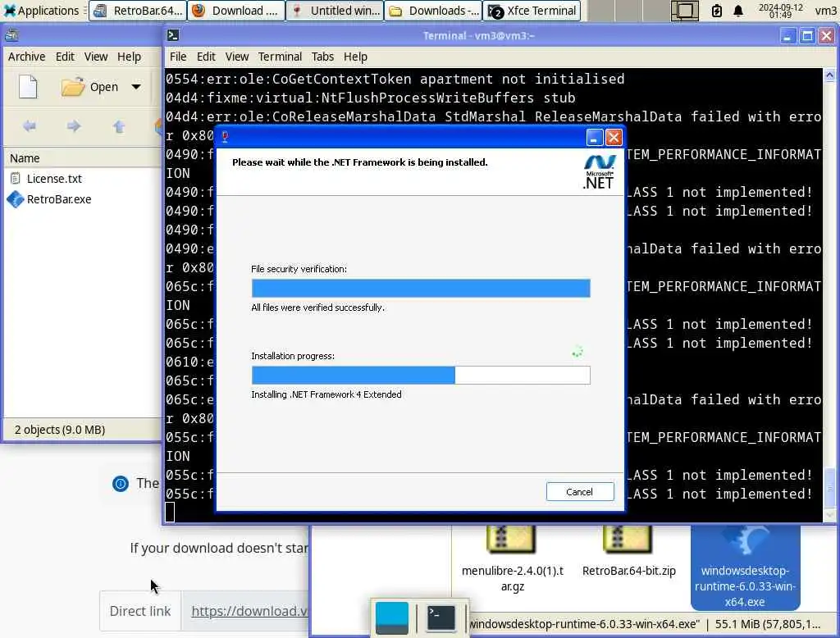Click the Terminal vertical scrollbar thumb
The height and width of the screenshot is (638, 840).
tap(830, 487)
